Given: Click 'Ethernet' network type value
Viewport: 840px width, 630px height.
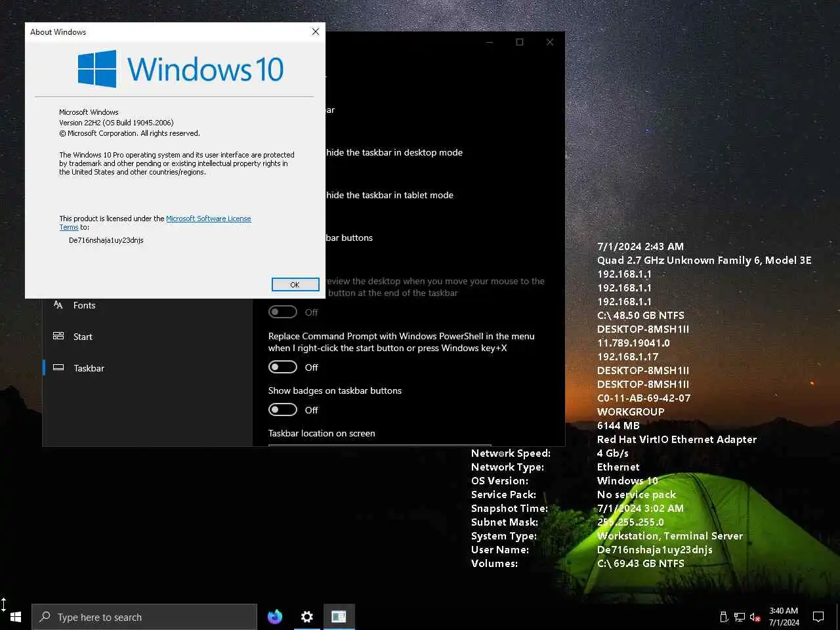Looking at the screenshot, I should (618, 467).
